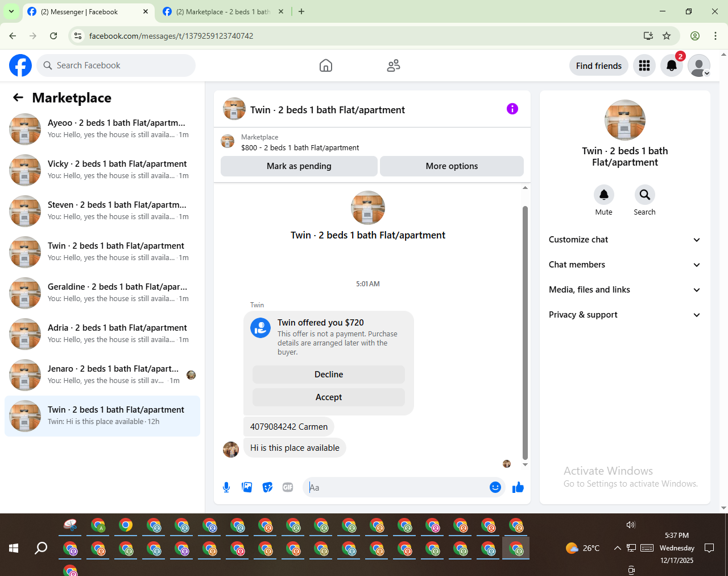Viewport: 728px width, 576px height.
Task: Expand Customize chat section
Action: coord(625,240)
